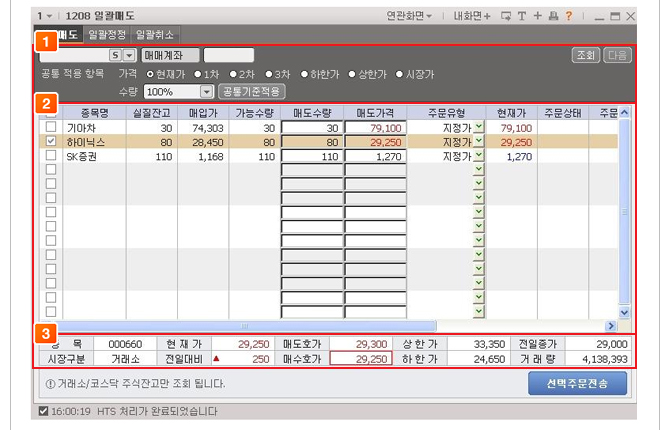Select the 하한가 price radio button
670x430 pixels.
(x=304, y=74)
